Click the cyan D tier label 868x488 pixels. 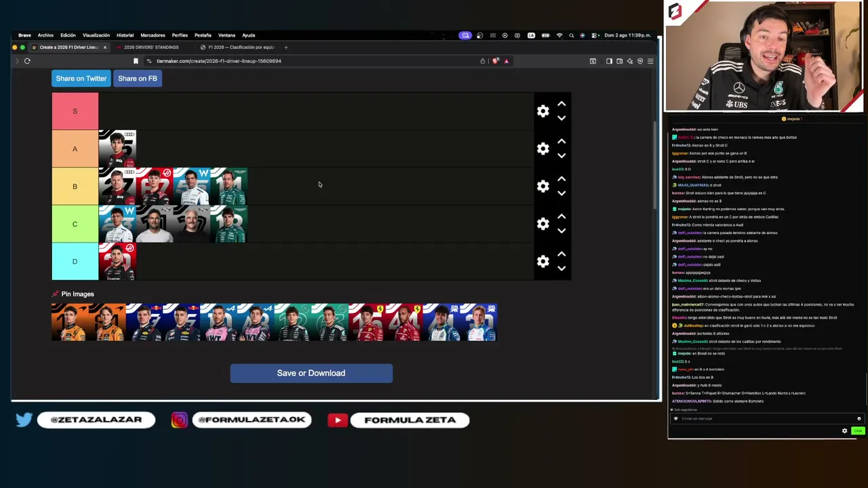(75, 262)
